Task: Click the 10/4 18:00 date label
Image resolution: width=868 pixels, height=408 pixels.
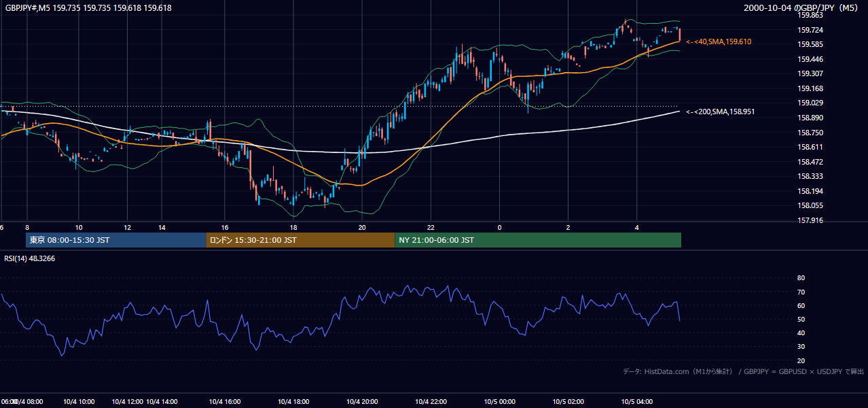Action: pyautogui.click(x=293, y=402)
